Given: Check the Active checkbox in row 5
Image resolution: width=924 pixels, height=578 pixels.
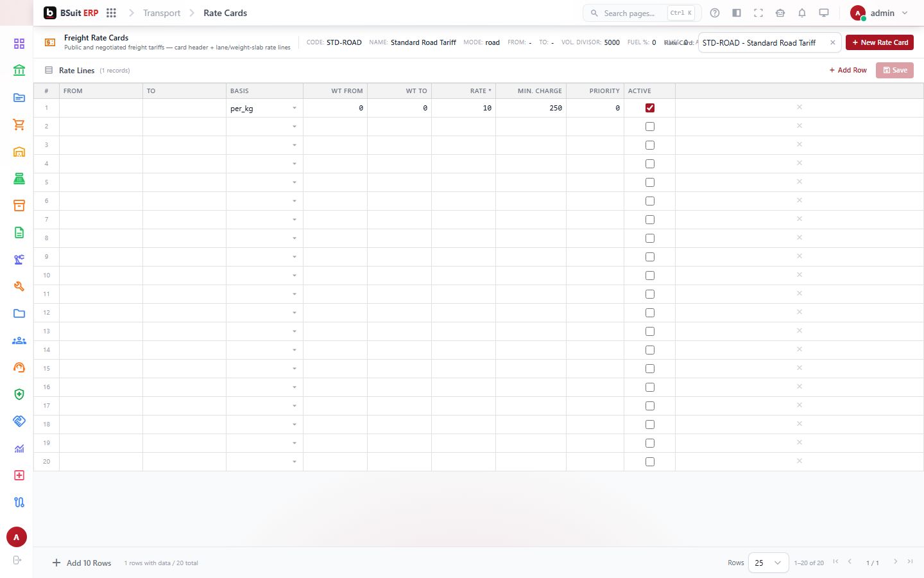Looking at the screenshot, I should (650, 182).
